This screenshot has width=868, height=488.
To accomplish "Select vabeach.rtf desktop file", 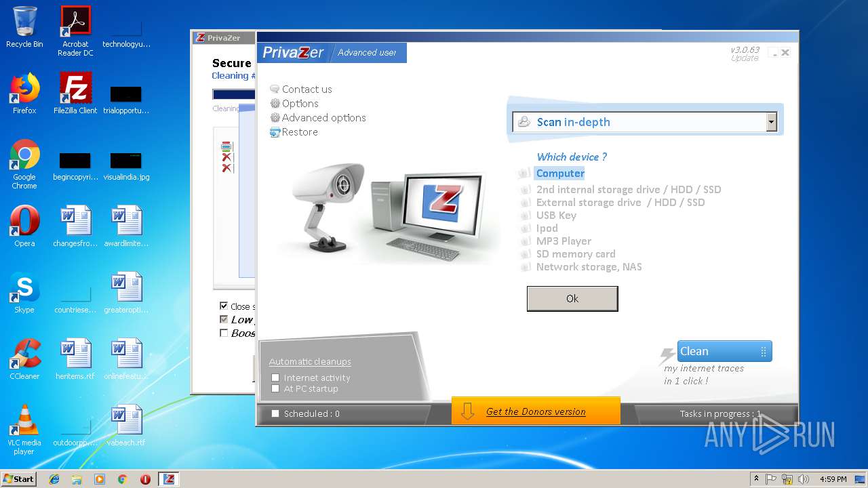I will pyautogui.click(x=126, y=426).
